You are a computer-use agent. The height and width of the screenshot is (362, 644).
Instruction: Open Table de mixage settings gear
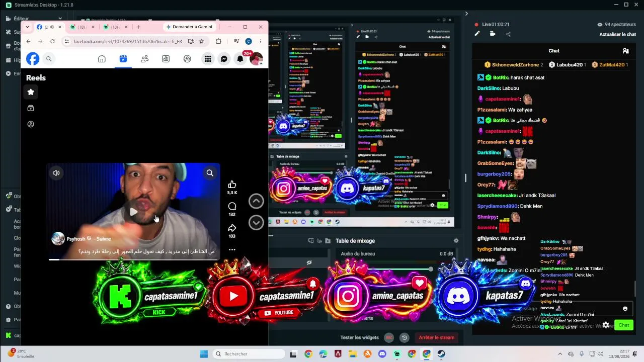(x=456, y=241)
